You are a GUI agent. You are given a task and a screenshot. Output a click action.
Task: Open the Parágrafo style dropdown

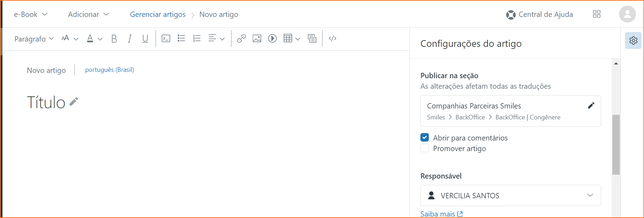(34, 39)
